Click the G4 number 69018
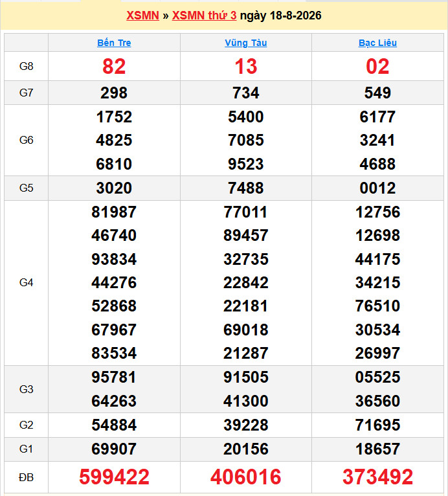 [246, 330]
